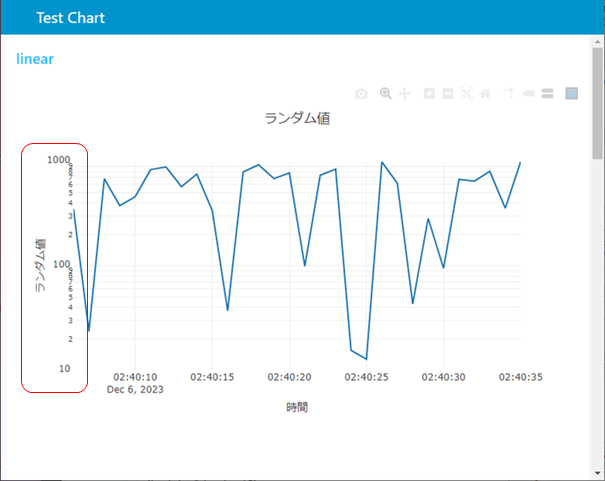This screenshot has height=481, width=605.
Task: Click the 'Test Chart' header title
Action: 70,18
